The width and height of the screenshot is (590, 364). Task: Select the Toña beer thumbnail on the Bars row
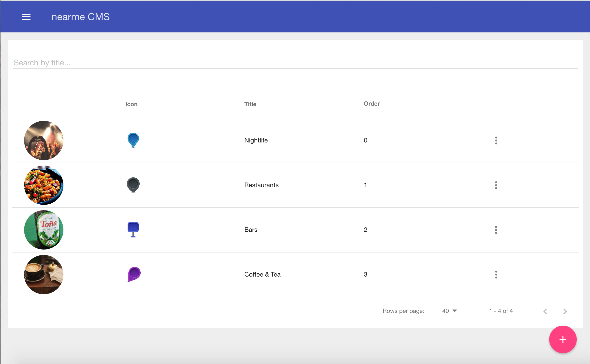[x=44, y=229]
